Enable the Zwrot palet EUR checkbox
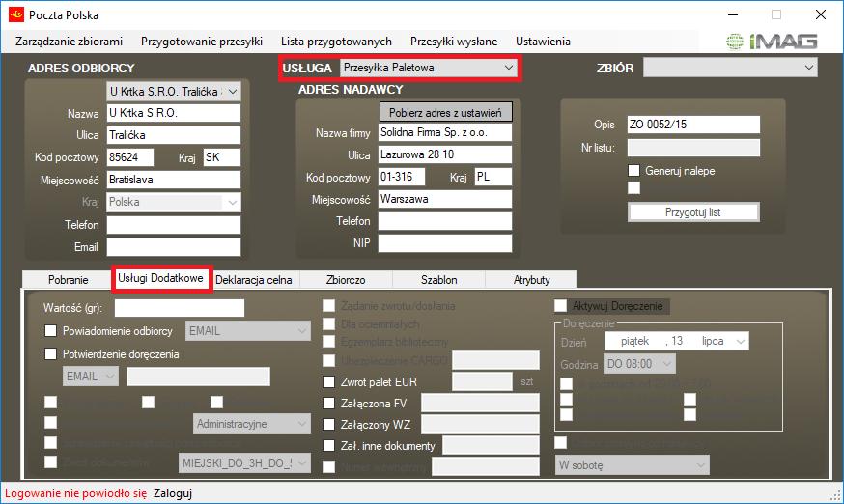 click(329, 382)
